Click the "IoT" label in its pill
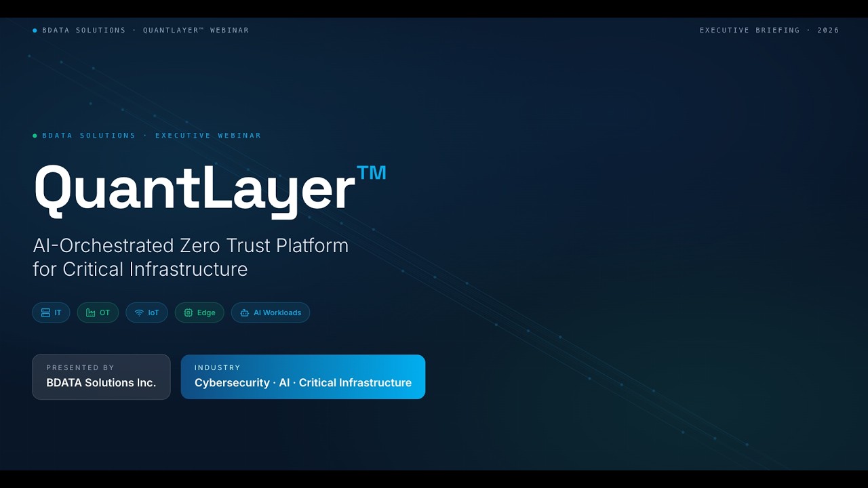Viewport: 868px width, 488px height. point(153,312)
